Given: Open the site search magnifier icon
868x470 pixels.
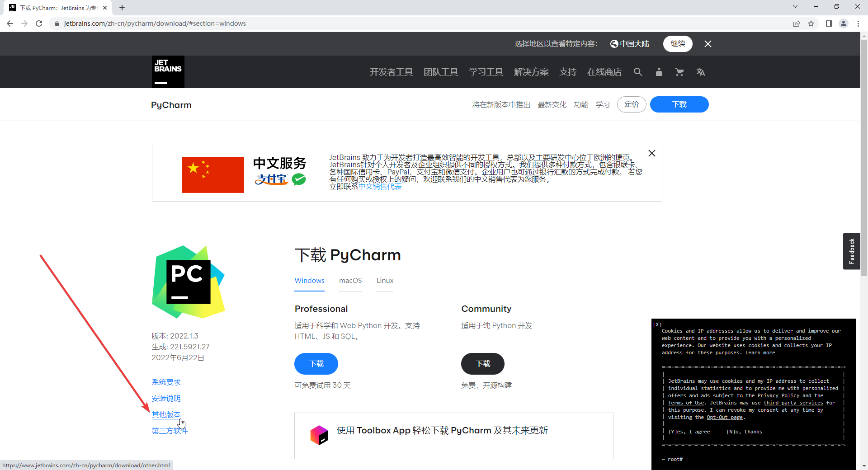Looking at the screenshot, I should (x=638, y=72).
